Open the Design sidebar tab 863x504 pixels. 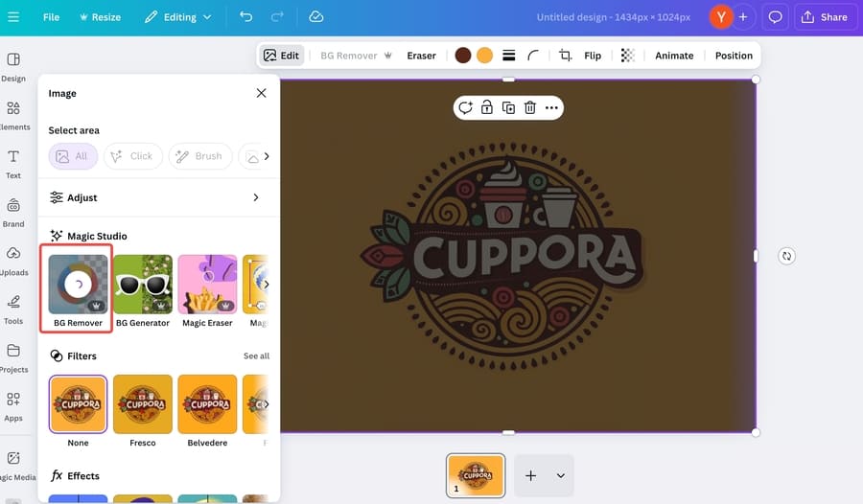tap(13, 67)
